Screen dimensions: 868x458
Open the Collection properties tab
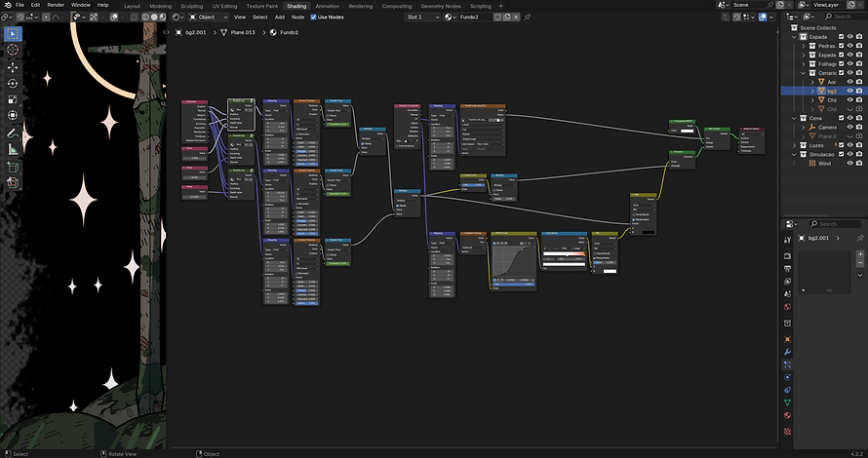tap(787, 323)
